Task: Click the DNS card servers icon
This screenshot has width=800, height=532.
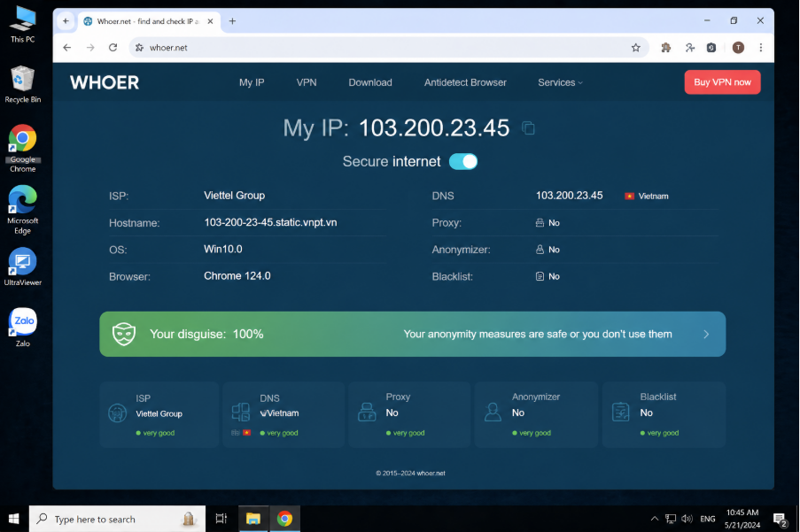Action: (x=241, y=412)
